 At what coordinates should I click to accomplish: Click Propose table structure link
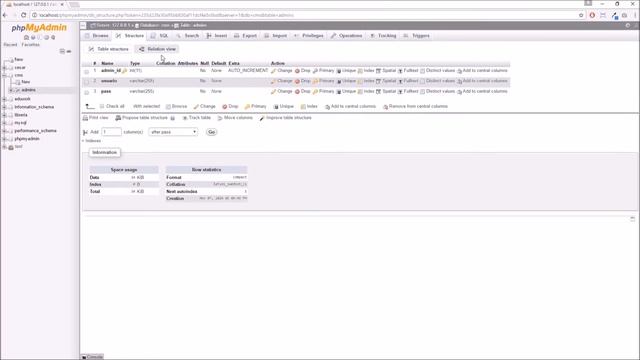(x=142, y=118)
